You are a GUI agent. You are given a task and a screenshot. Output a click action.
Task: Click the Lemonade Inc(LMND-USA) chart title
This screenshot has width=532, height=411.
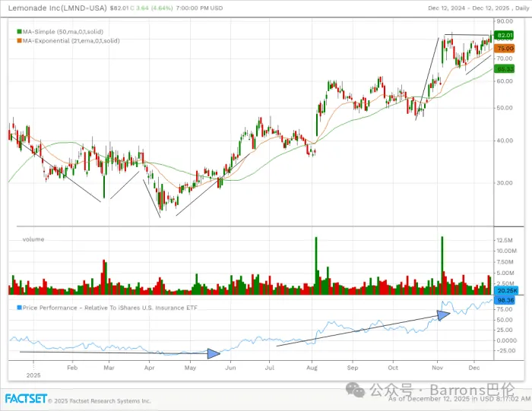point(56,8)
